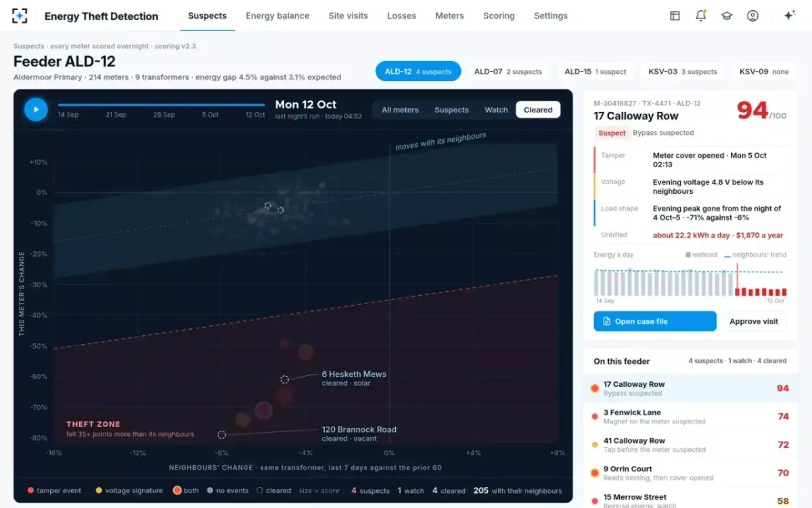Screen dimensions: 812x508
Task: Click status dot beside 41 Calloway Row
Action: [x=594, y=445]
